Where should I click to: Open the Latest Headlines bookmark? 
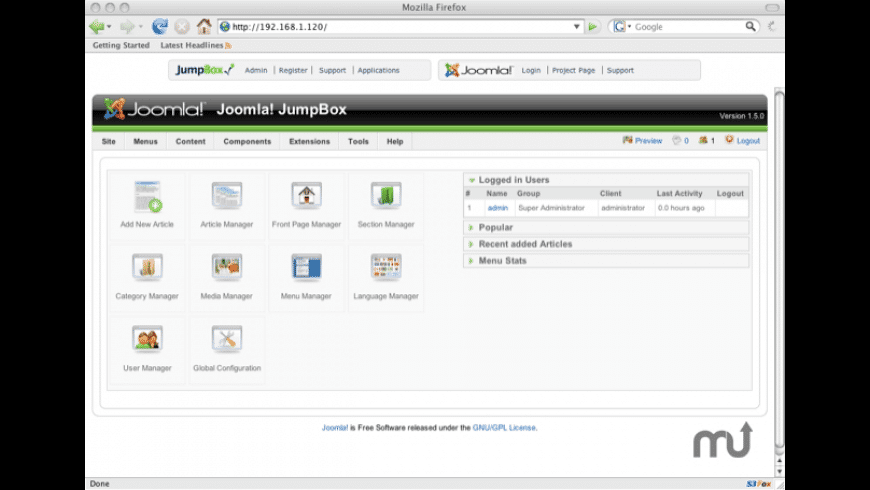(192, 46)
